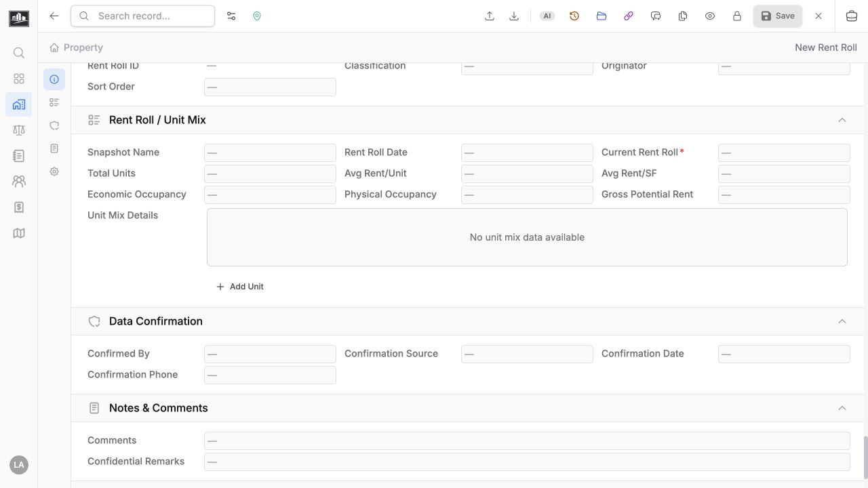Open the AI assistant badge
Image resolution: width=868 pixels, height=488 pixels.
click(x=547, y=16)
